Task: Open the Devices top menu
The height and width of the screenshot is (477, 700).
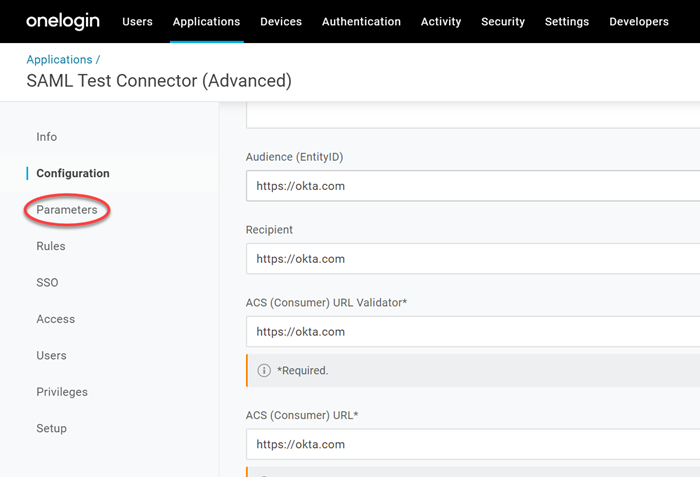Action: (x=281, y=21)
